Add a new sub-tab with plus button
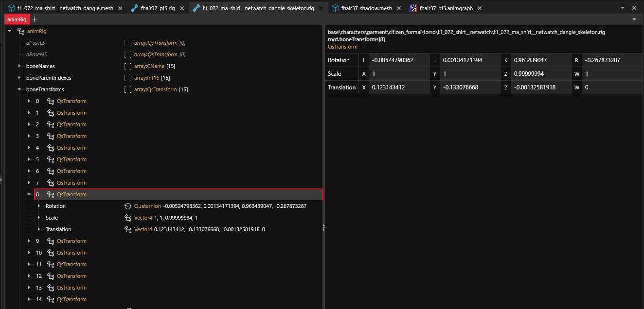 (35, 19)
